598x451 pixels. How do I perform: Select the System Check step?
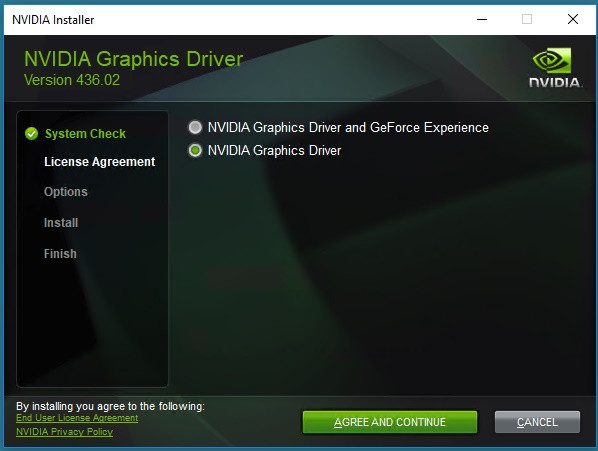[85, 134]
